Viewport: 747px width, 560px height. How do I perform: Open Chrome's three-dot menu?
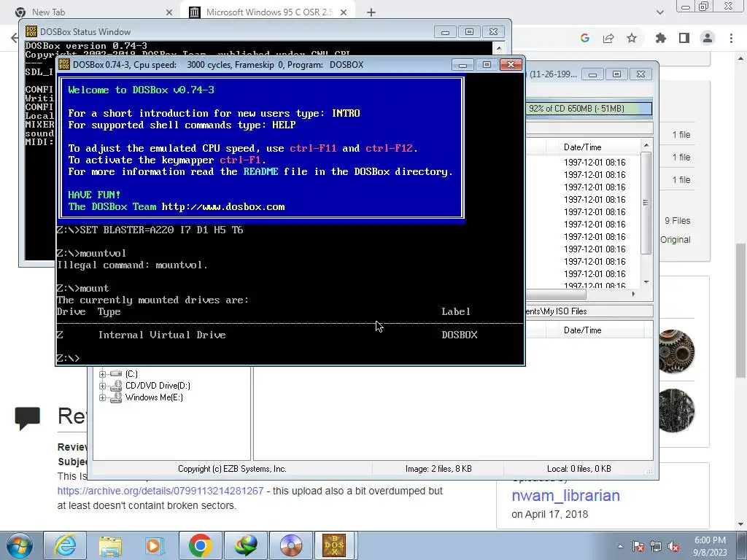coord(731,38)
